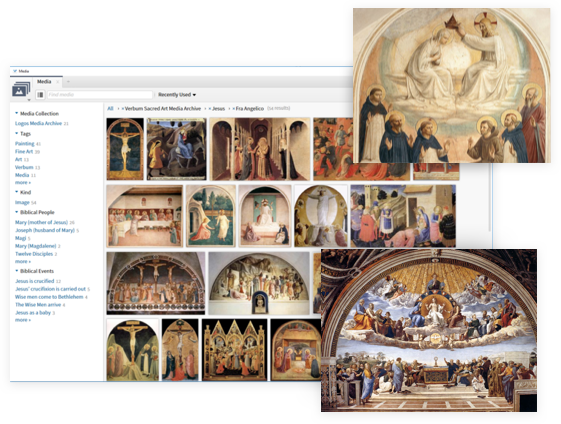Filter by Joseph (husband of Mary)

[x=45, y=230]
